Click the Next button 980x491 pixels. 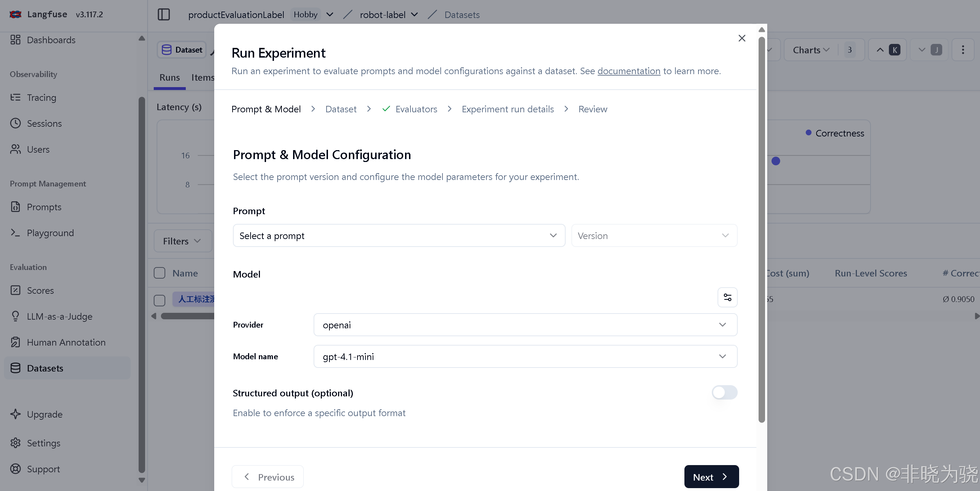tap(711, 477)
